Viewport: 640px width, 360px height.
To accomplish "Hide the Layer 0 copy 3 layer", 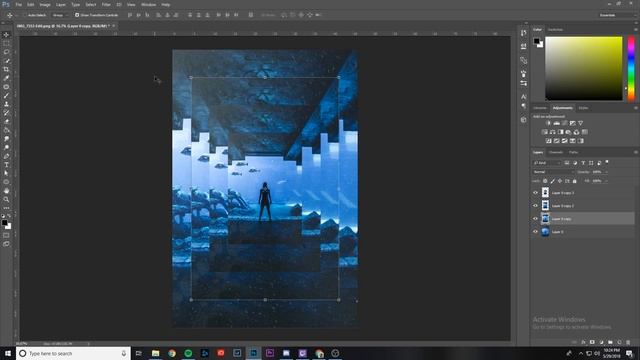I will point(536,193).
